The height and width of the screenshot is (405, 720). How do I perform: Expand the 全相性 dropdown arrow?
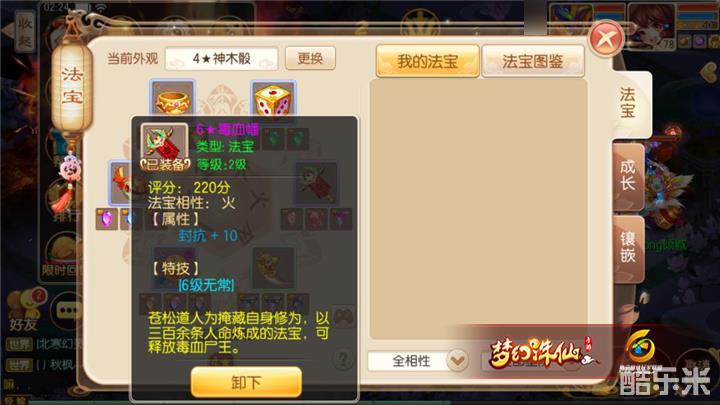point(457,360)
